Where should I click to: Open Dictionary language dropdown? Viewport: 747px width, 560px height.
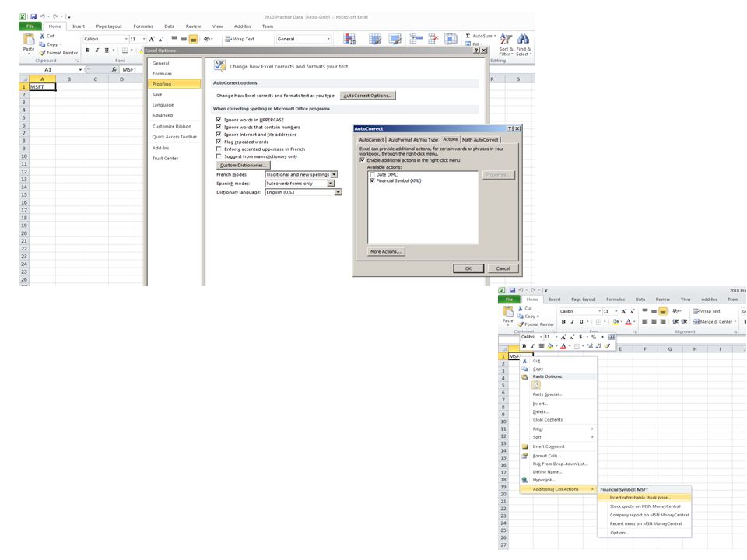coord(338,192)
